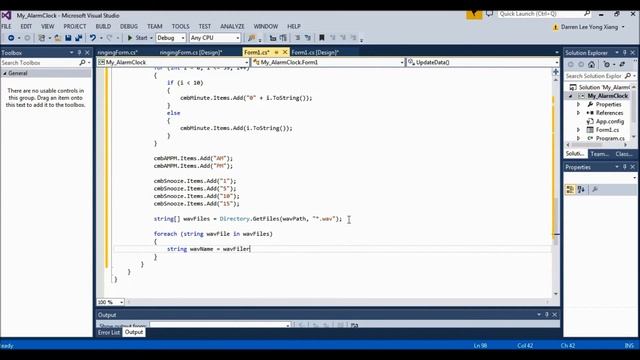Pin the Toolbox panel auto-hide
640x360 pixels.
pyautogui.click(x=79, y=53)
